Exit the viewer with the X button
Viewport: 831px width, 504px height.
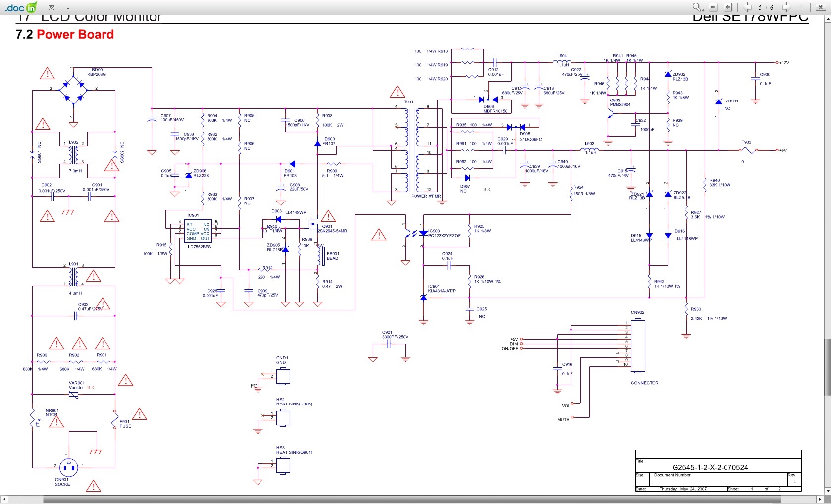(x=820, y=7)
